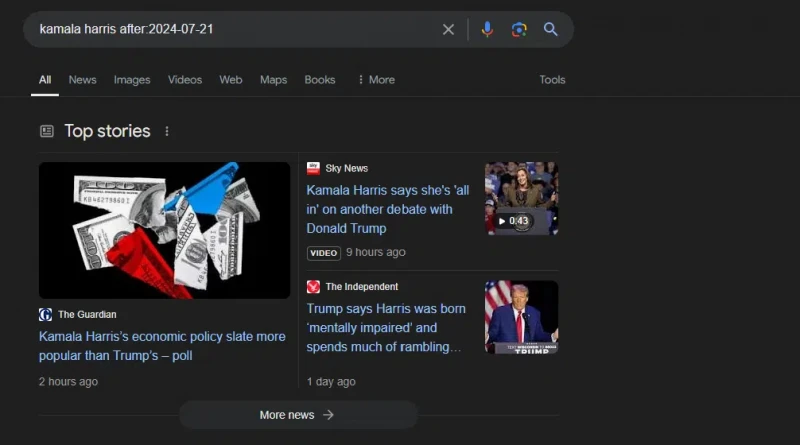Click the '9 hours ago' timestamp
Image resolution: width=800 pixels, height=445 pixels.
[x=376, y=252]
